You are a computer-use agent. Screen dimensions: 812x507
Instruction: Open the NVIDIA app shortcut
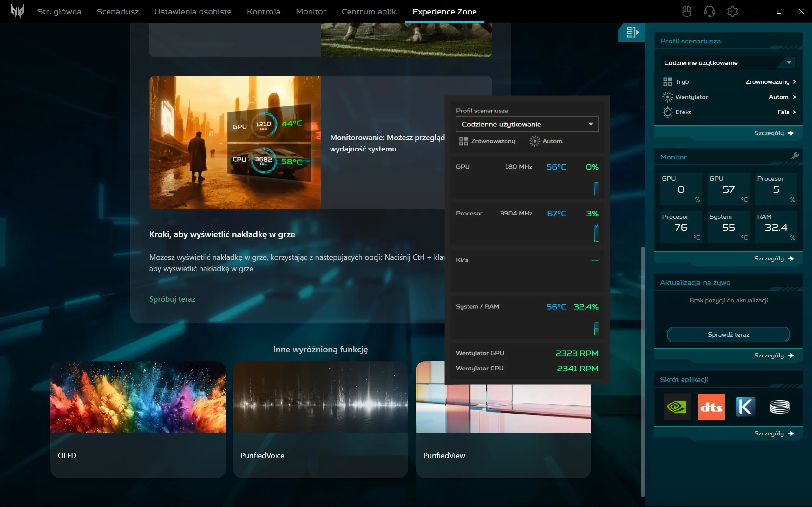pyautogui.click(x=677, y=407)
